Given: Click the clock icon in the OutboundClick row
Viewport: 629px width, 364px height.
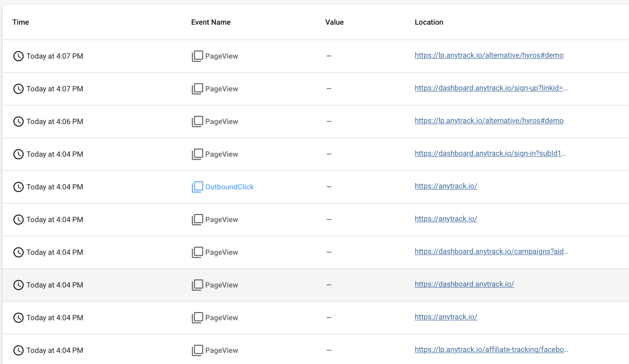Looking at the screenshot, I should (x=19, y=187).
